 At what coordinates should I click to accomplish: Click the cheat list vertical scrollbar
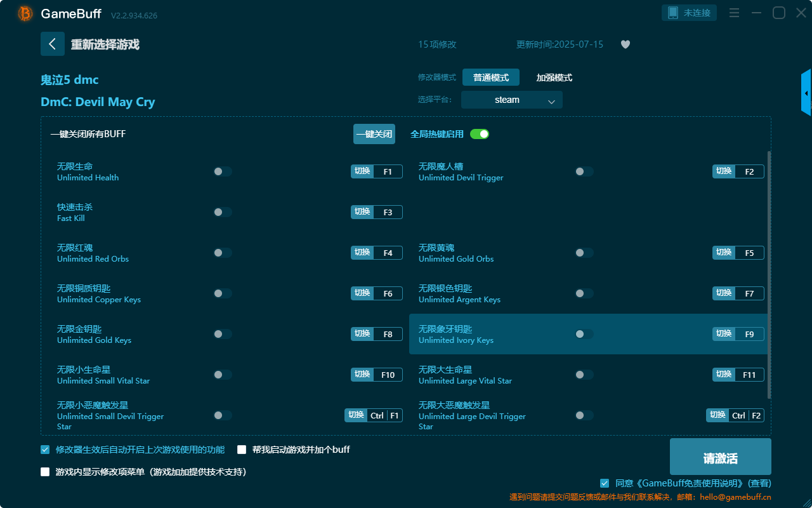coord(769,274)
